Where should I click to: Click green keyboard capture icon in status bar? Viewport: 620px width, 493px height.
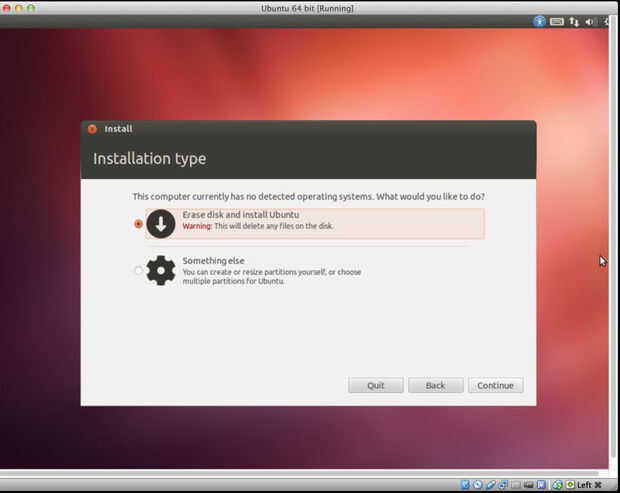(x=571, y=485)
